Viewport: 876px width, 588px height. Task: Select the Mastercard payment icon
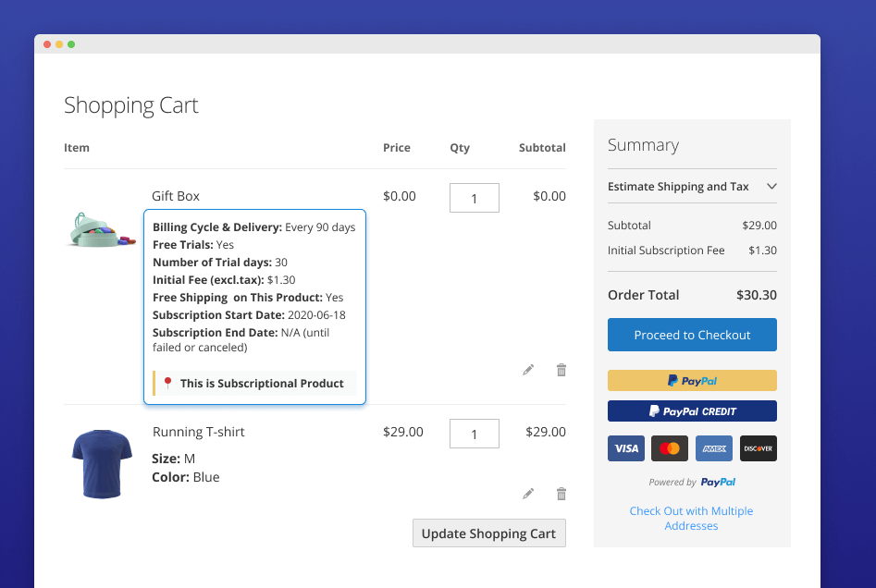[x=670, y=448]
